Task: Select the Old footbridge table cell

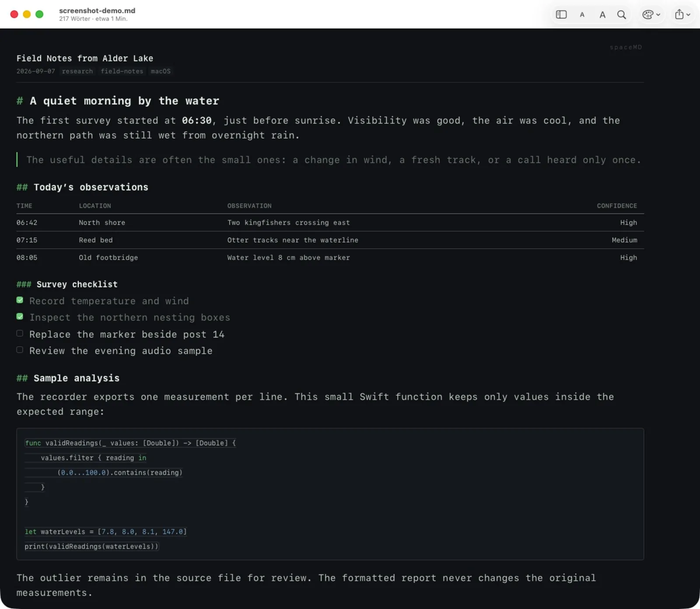Action: click(108, 258)
